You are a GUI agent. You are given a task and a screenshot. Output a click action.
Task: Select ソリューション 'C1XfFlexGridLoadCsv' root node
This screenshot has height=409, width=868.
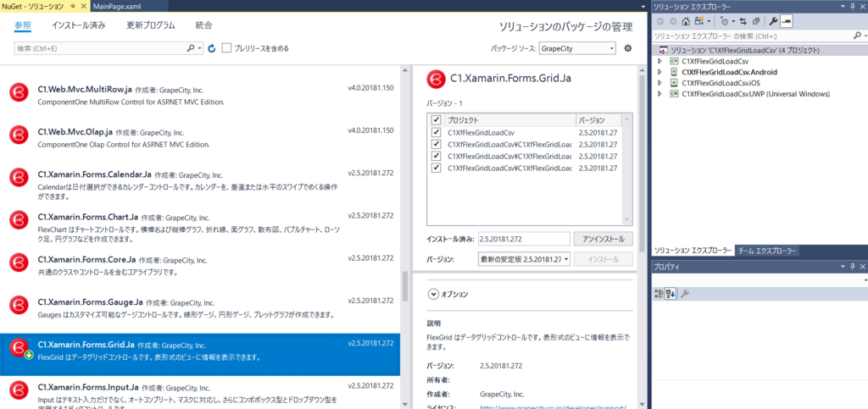760,50
